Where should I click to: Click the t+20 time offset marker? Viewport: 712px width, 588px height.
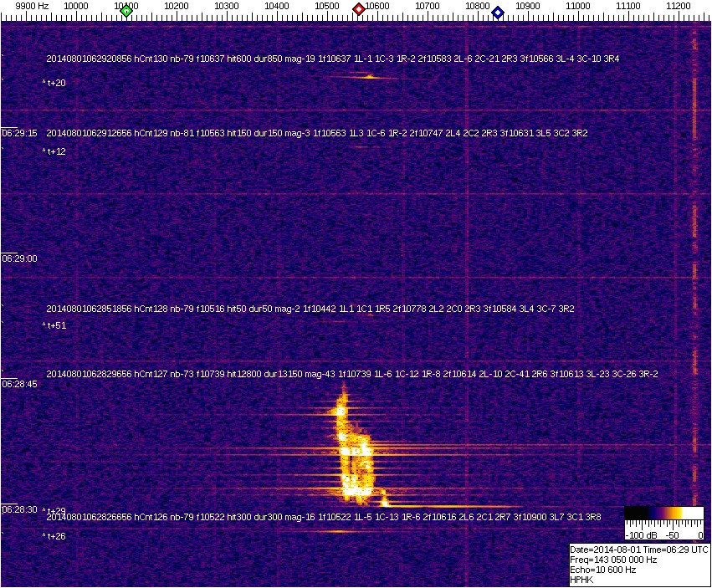55,83
